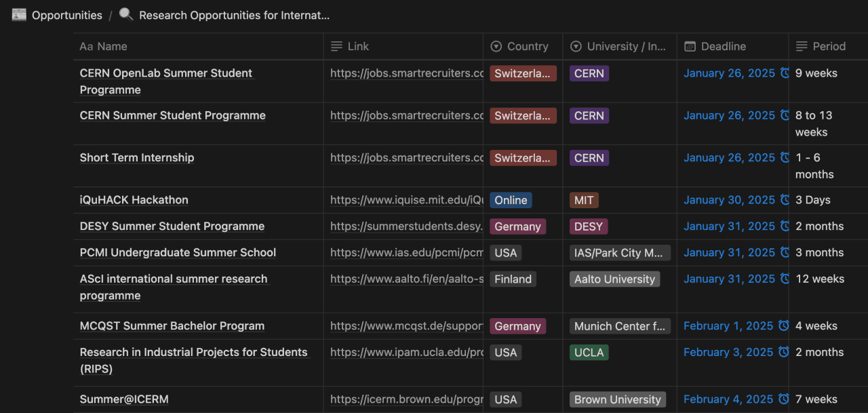
Task: Click the Aa icon in Name header
Action: pos(86,46)
